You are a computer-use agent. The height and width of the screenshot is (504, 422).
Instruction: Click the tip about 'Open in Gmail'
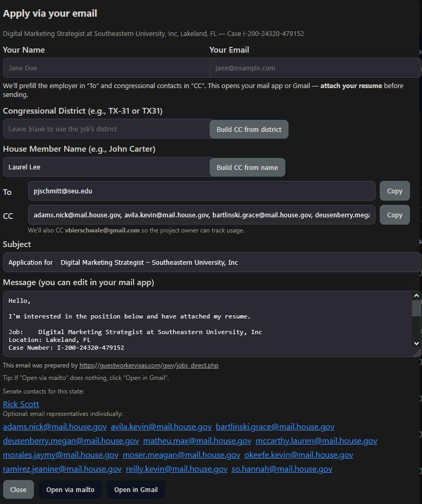pos(86,378)
